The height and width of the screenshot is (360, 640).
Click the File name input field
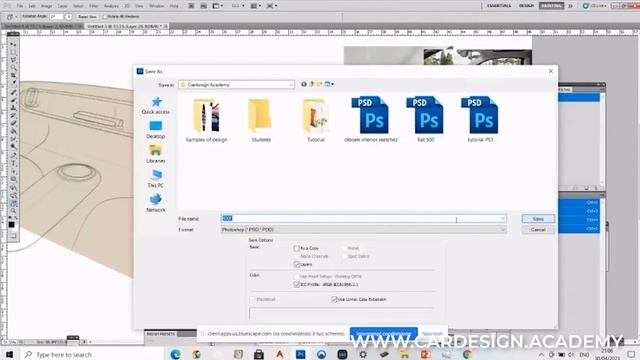[x=363, y=218]
